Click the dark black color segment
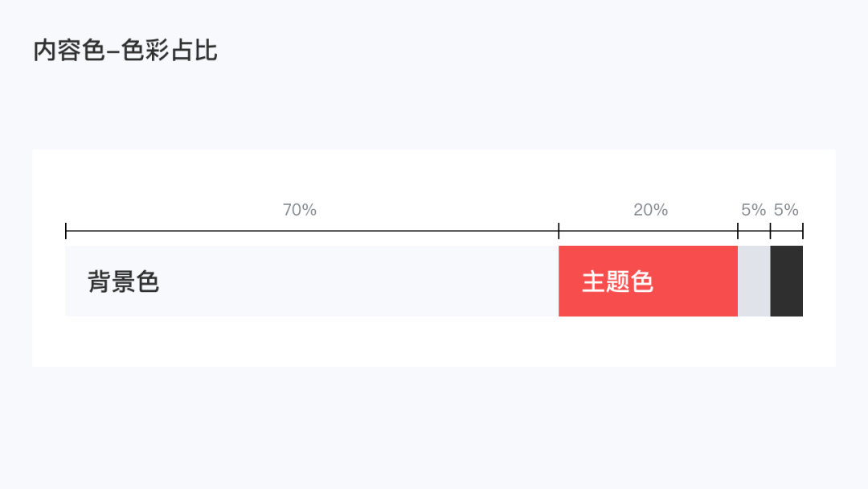 (787, 281)
